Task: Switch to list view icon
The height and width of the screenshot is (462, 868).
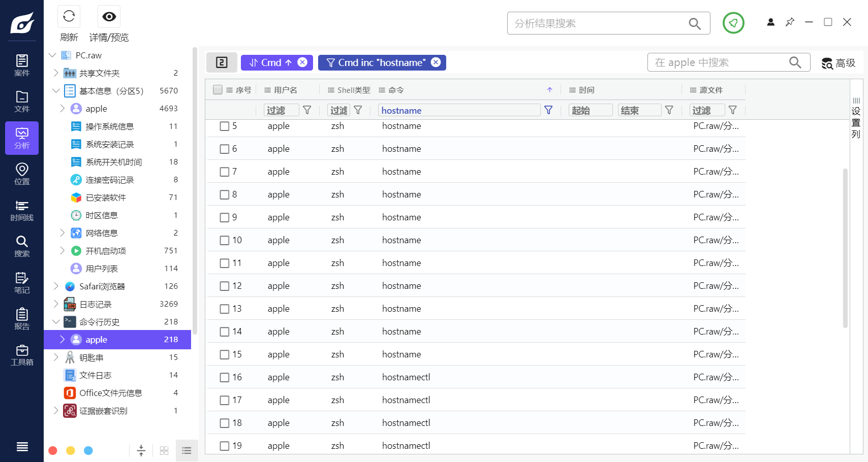Action: 187,450
